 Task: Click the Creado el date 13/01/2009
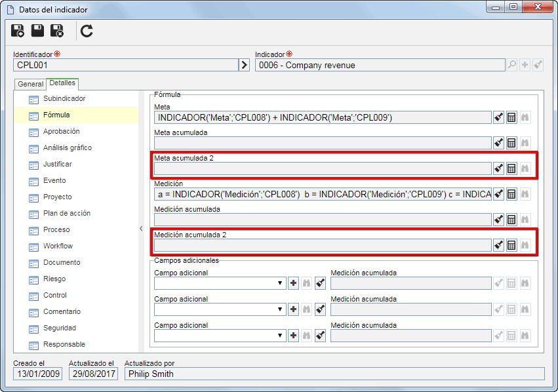[x=38, y=374]
